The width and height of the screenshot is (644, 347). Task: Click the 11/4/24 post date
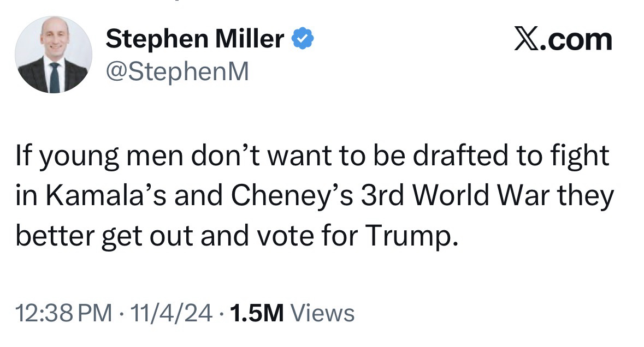point(166,313)
